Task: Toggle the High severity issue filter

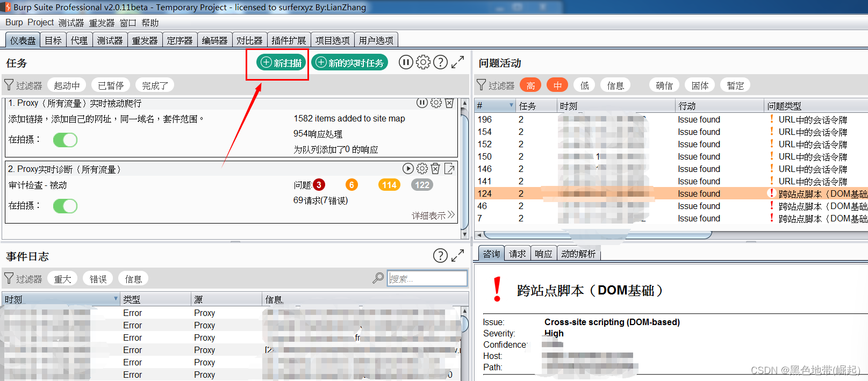Action: point(530,85)
